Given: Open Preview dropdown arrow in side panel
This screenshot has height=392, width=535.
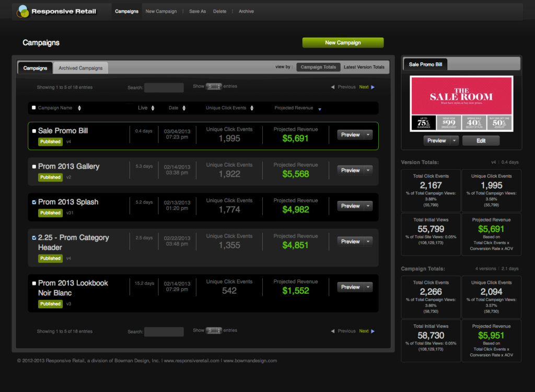Looking at the screenshot, I should click(455, 141).
